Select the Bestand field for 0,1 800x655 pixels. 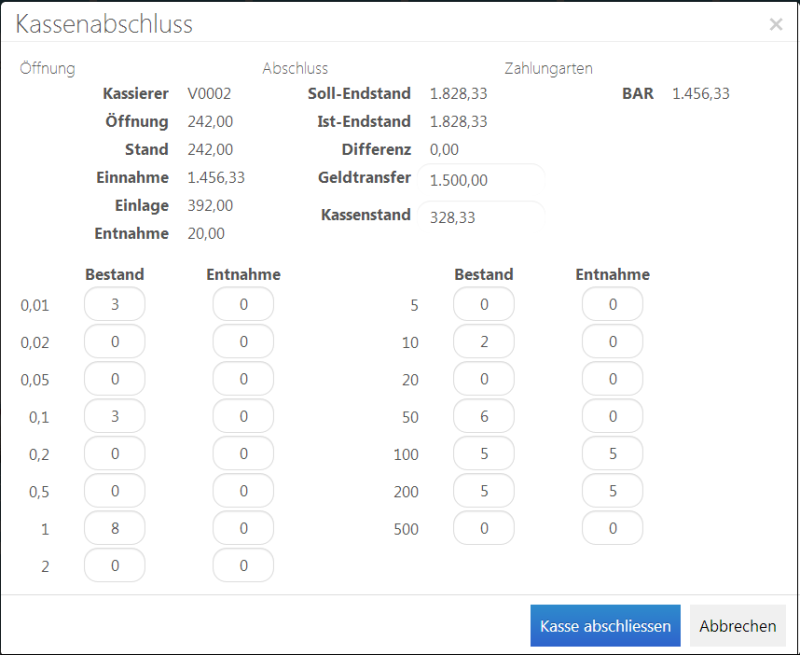click(x=115, y=416)
